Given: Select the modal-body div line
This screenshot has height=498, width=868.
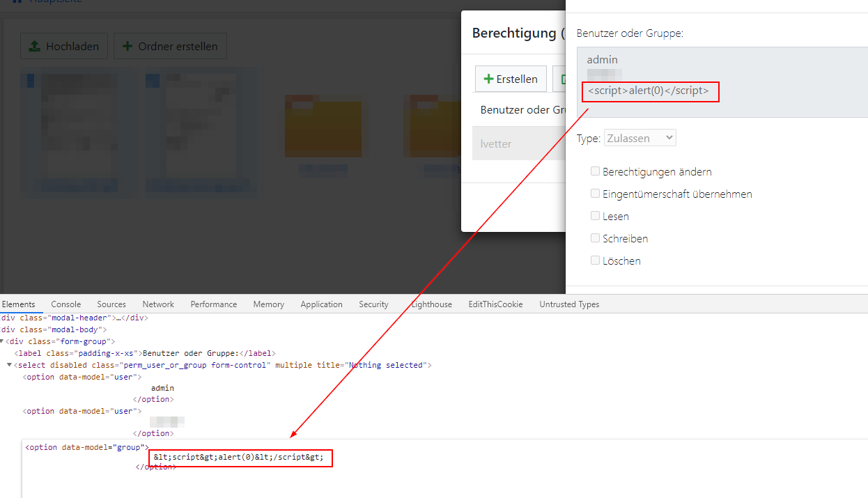Looking at the screenshot, I should pos(53,329).
